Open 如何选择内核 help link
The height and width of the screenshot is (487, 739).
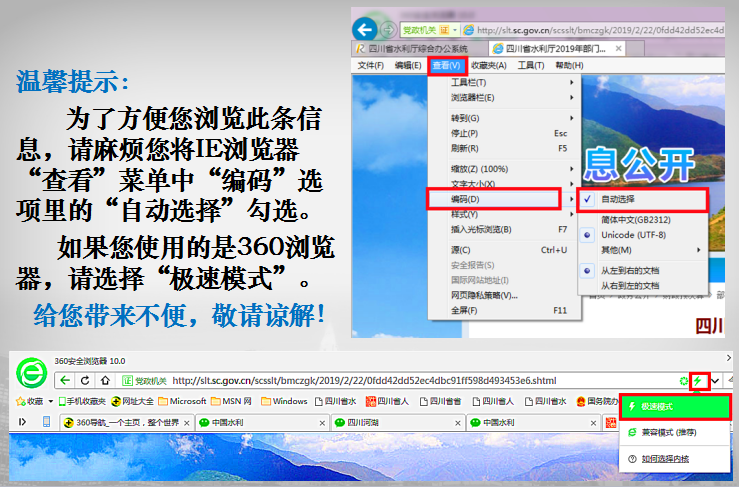pos(665,459)
